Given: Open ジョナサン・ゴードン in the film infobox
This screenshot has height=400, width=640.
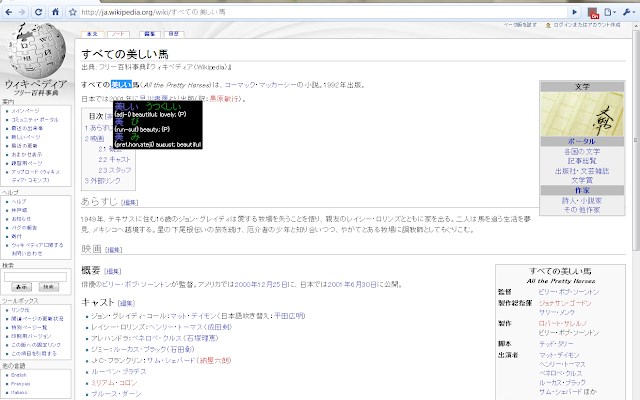Looking at the screenshot, I should tap(565, 303).
